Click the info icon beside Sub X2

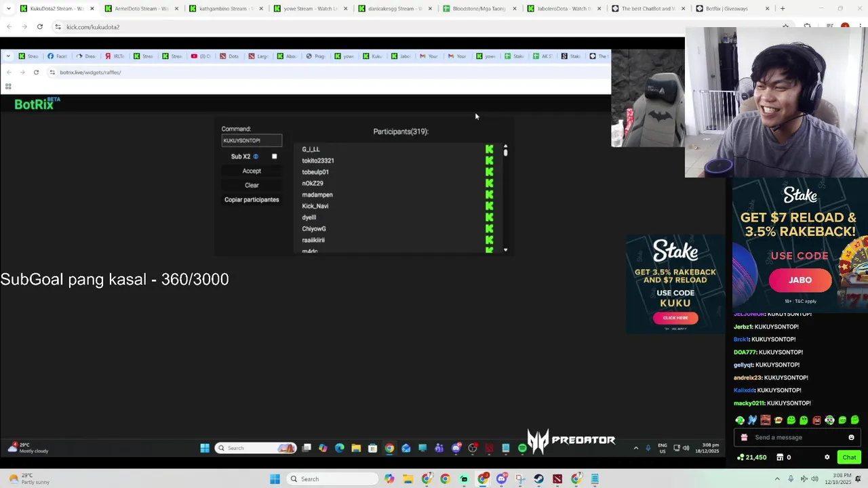pos(256,157)
